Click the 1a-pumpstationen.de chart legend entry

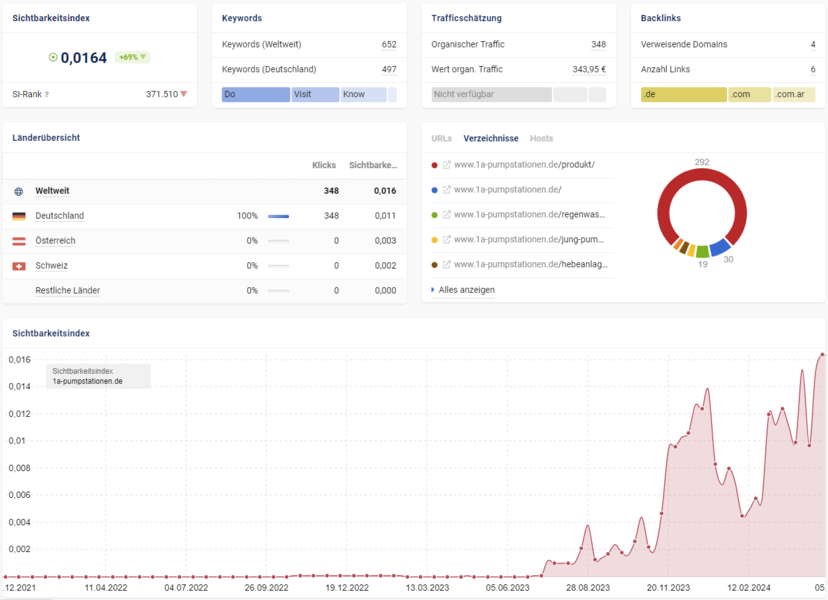tap(88, 381)
